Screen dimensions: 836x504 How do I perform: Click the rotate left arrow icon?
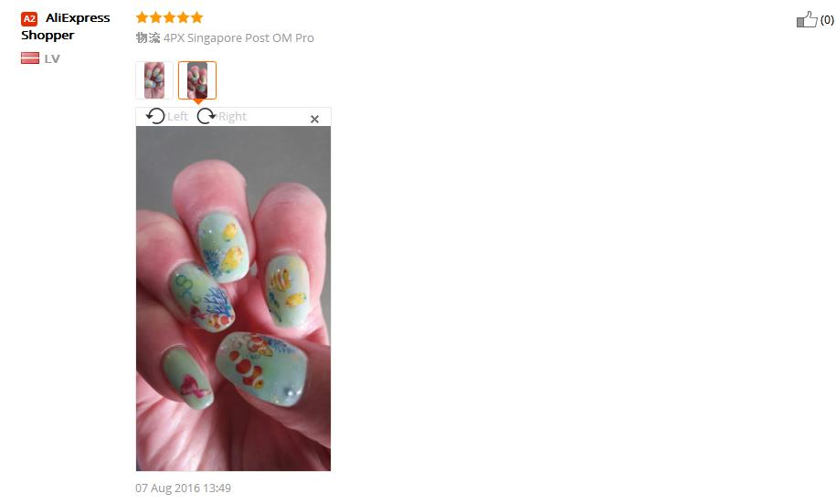click(x=155, y=116)
